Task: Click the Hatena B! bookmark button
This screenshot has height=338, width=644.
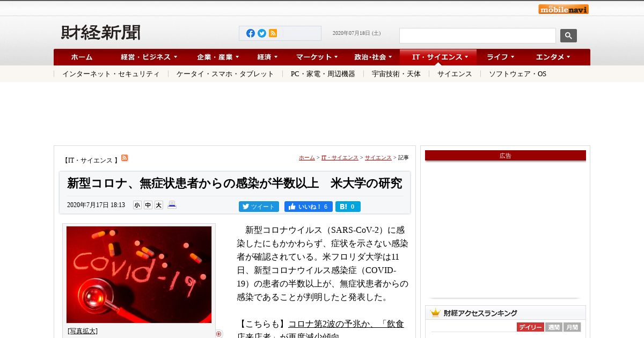Action: click(348, 207)
